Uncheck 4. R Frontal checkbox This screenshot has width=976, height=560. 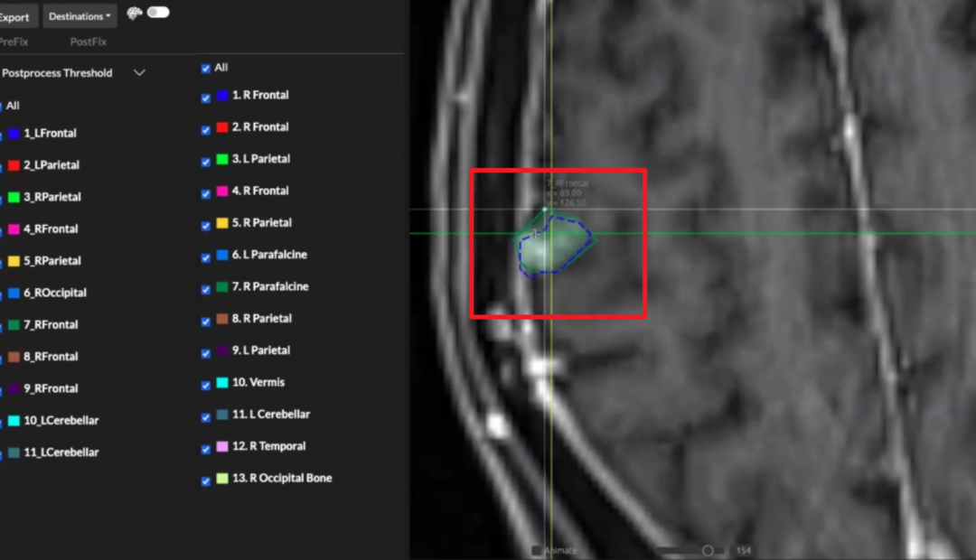pos(205,194)
